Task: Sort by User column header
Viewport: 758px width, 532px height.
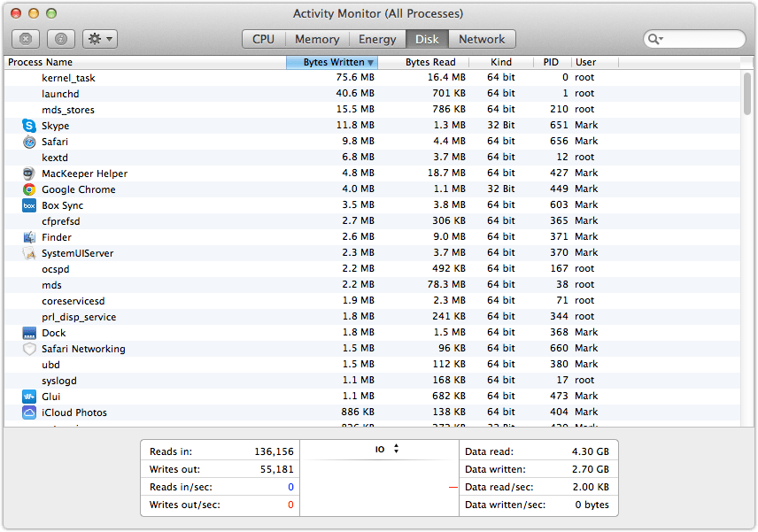Action: point(595,62)
